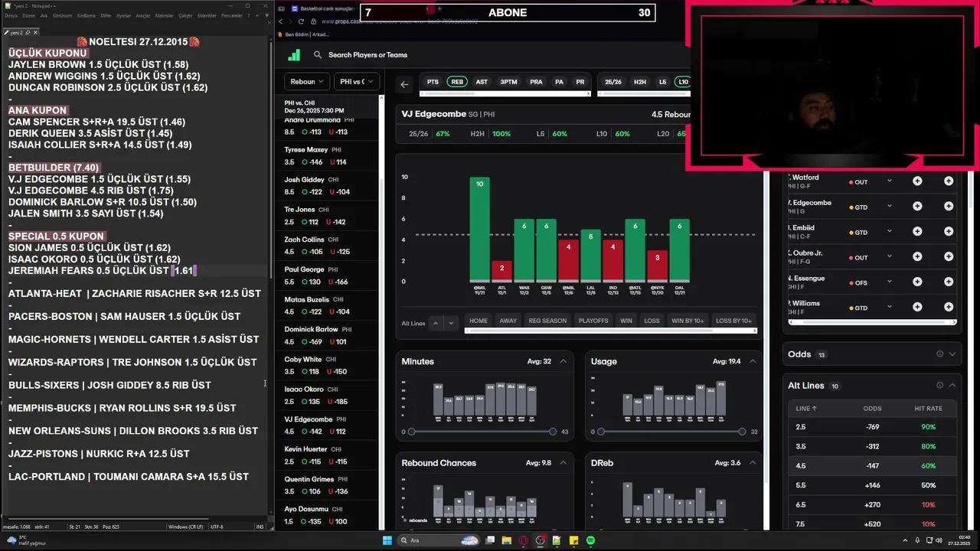
Task: Adjust the Minutes range left slider handle
Action: click(x=411, y=432)
